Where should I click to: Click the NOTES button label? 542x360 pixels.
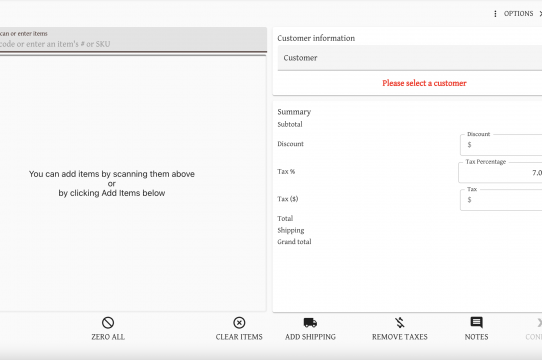pos(476,337)
